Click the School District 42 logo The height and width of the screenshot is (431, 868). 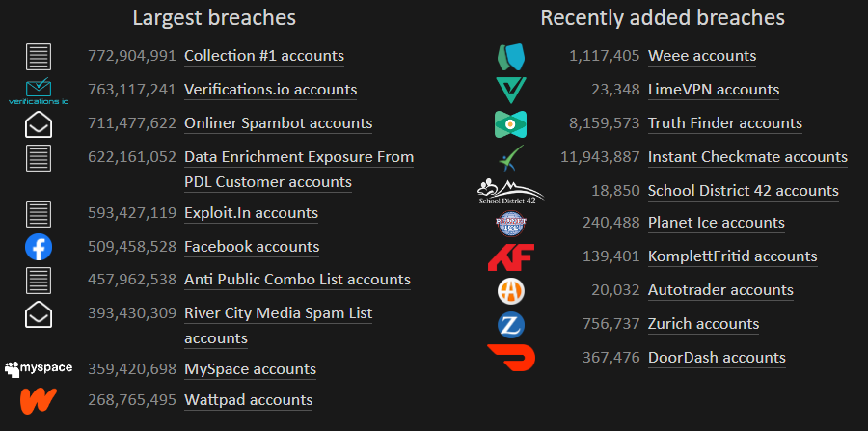[x=510, y=191]
